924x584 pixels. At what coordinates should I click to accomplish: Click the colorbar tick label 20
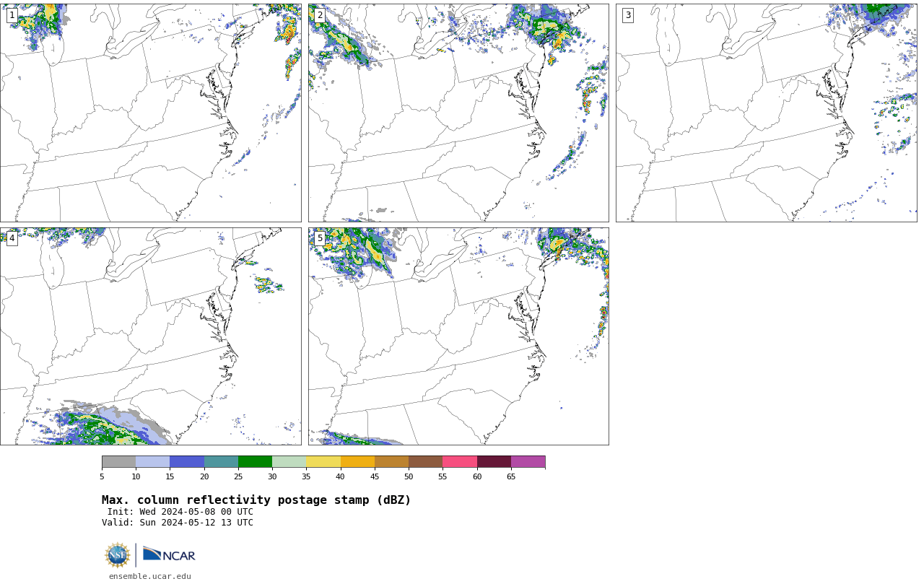204,476
